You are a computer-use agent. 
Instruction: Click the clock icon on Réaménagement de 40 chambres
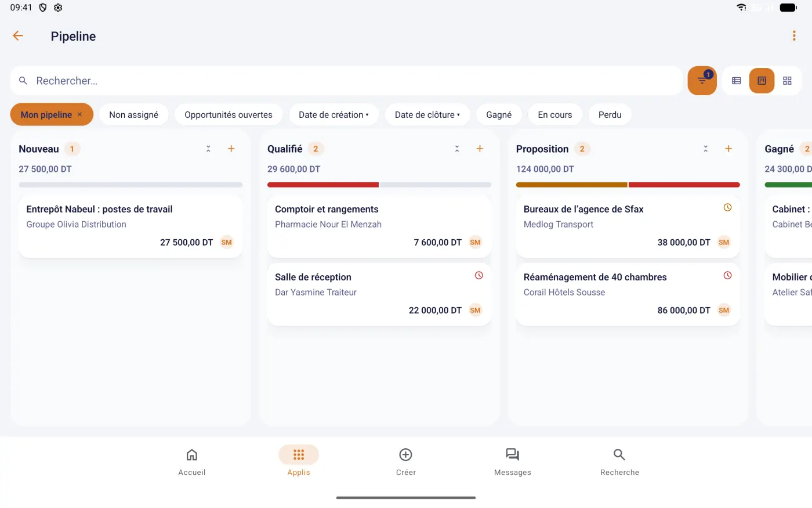(x=728, y=275)
